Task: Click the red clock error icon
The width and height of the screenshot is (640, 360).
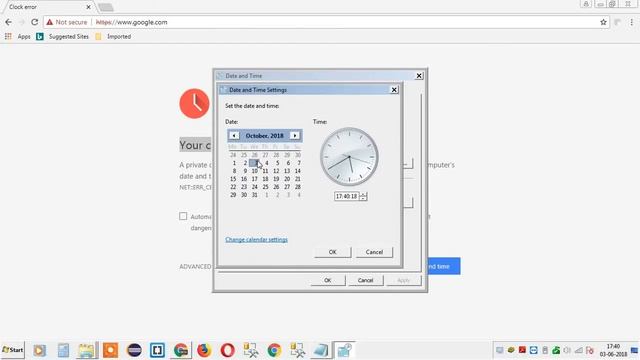Action: click(194, 104)
